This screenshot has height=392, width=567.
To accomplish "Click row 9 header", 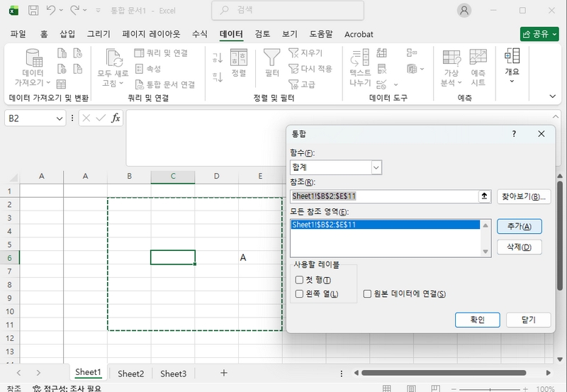I will (x=10, y=298).
